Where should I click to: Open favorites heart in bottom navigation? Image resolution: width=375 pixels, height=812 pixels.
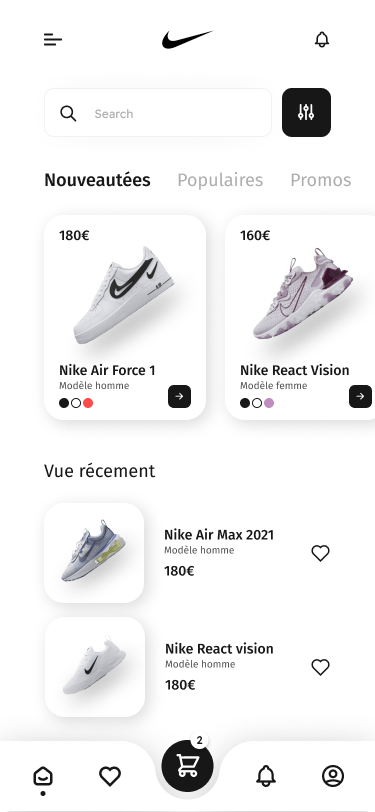[110, 776]
